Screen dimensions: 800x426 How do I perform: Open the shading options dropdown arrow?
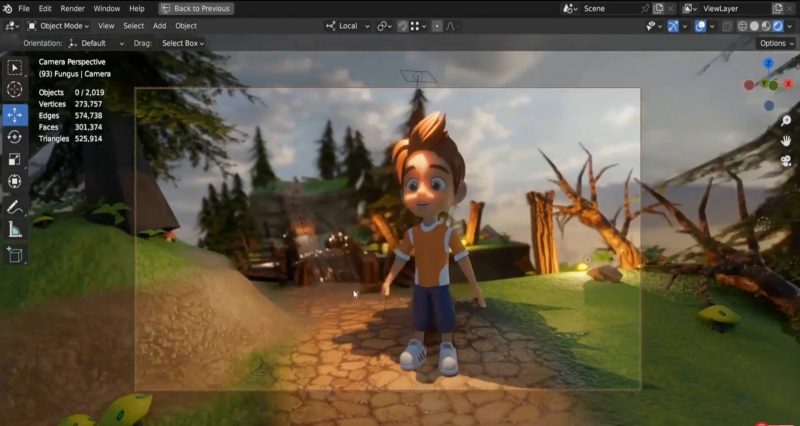pos(790,26)
